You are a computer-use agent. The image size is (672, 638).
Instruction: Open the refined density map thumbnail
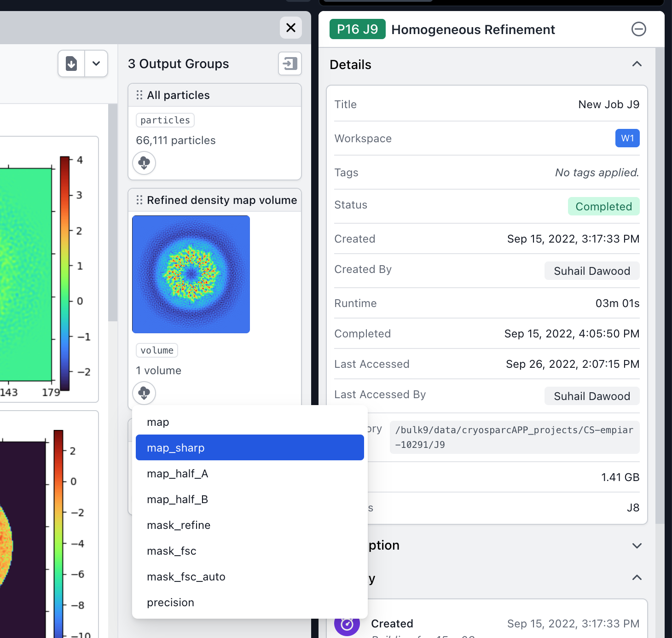click(x=191, y=274)
